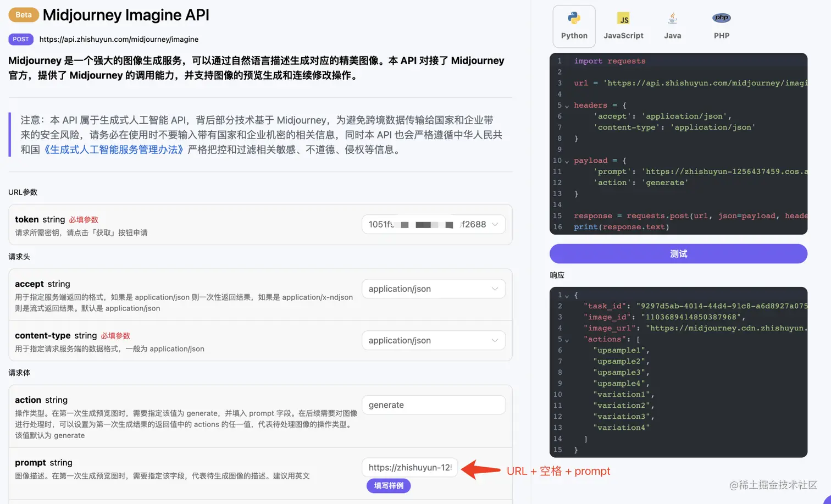Switch to the Java code tab
Viewport: 831px width, 504px height.
(x=672, y=26)
